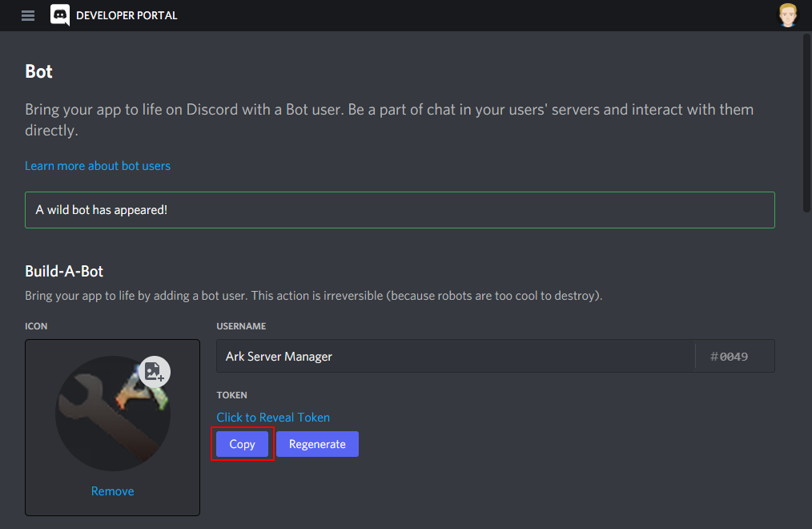This screenshot has width=812, height=529.
Task: Click the #0049 discriminator text
Action: coord(730,357)
